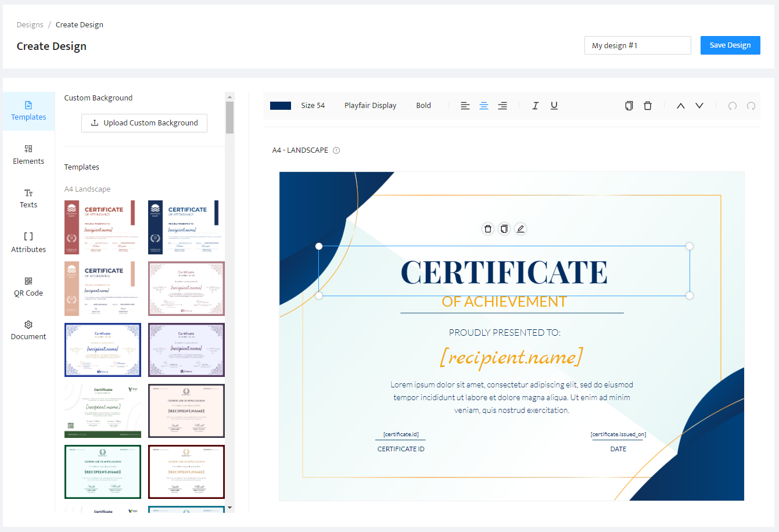Viewport: 779px width, 532px height.
Task: Select the Lorem ipsum paragraph on canvas
Action: (511, 397)
